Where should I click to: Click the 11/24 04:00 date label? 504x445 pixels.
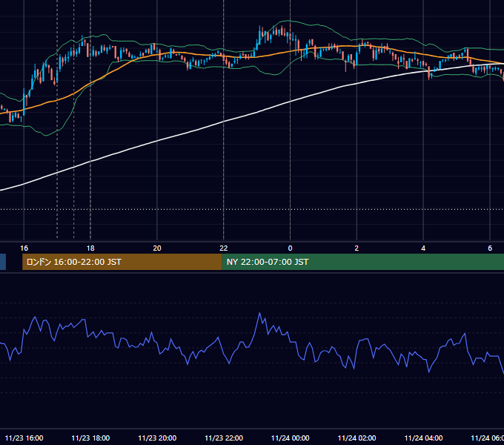(x=423, y=438)
